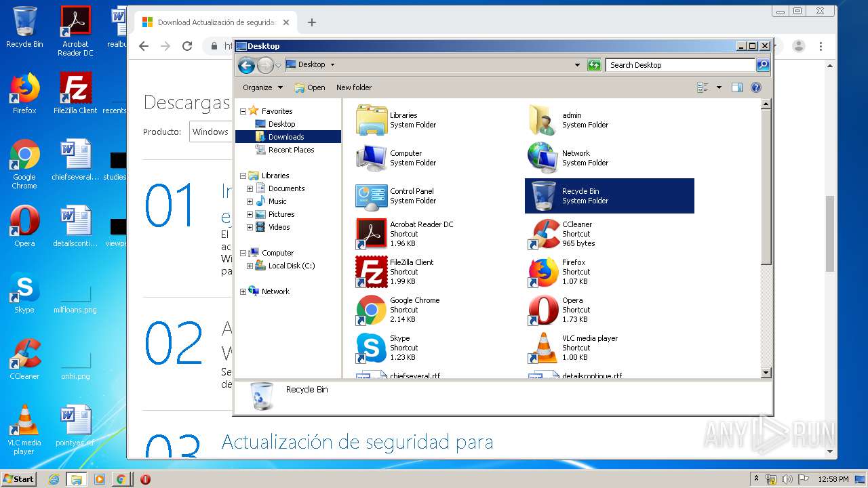The image size is (868, 488).
Task: Expand the Music library node
Action: click(250, 201)
